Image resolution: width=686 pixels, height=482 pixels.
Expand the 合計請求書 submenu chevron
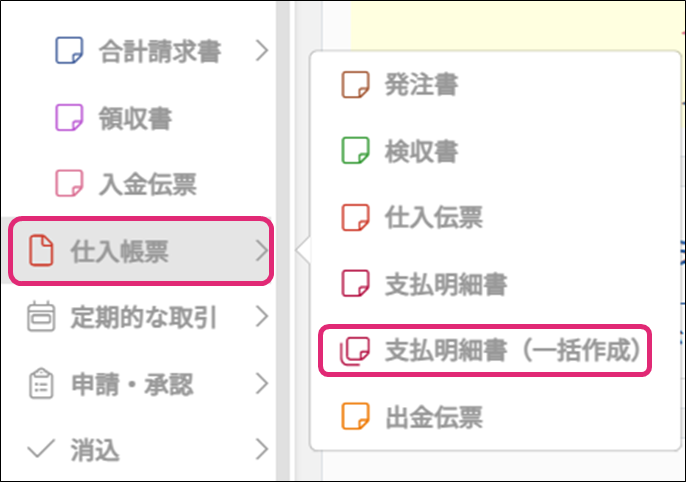click(x=262, y=51)
